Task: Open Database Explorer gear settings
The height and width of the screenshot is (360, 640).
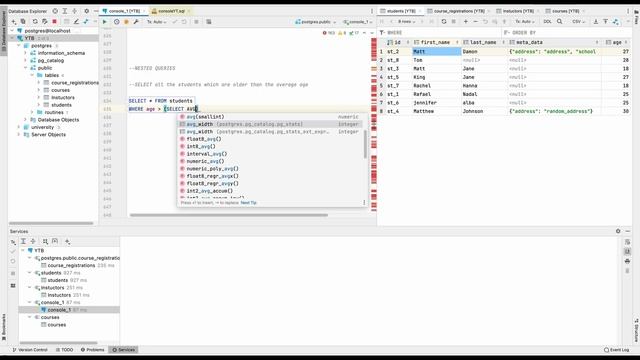Action: click(86, 11)
